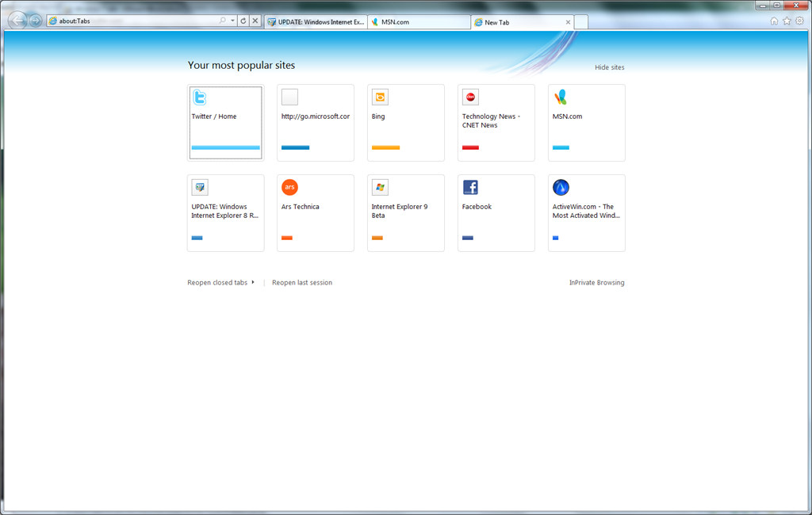Open Ars Technica tile title
Viewport: 812px width, 515px height.
[x=300, y=207]
